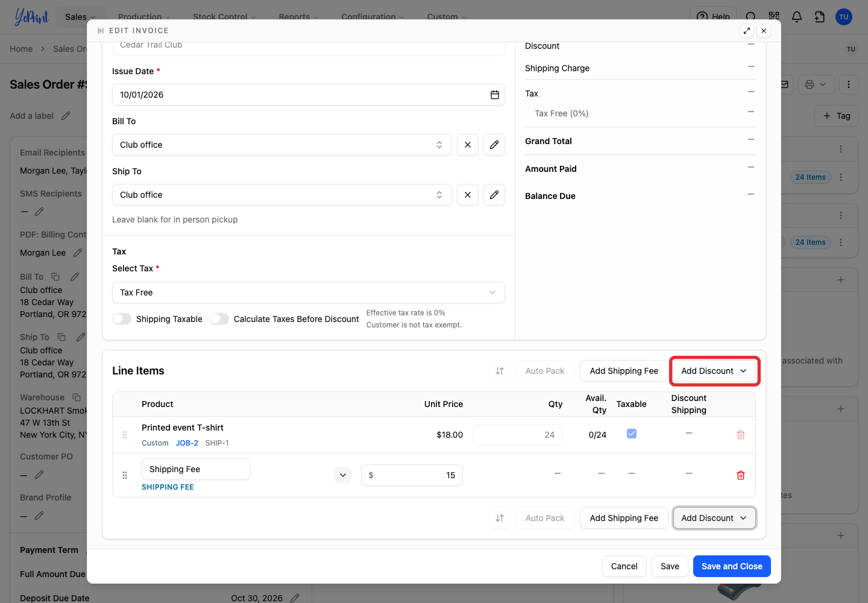Grab the Shipping Fee row drag handle
The width and height of the screenshot is (868, 603).
[x=125, y=475]
